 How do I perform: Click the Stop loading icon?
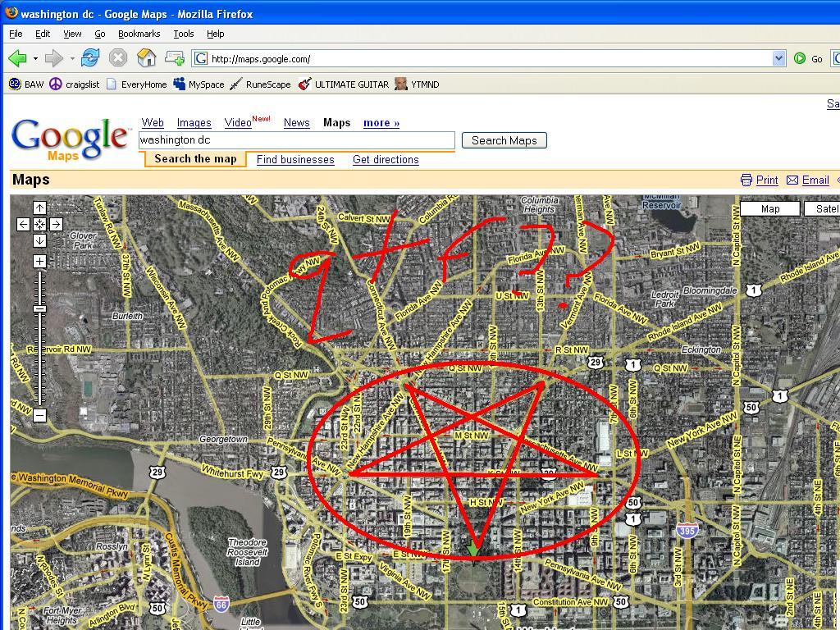point(118,58)
